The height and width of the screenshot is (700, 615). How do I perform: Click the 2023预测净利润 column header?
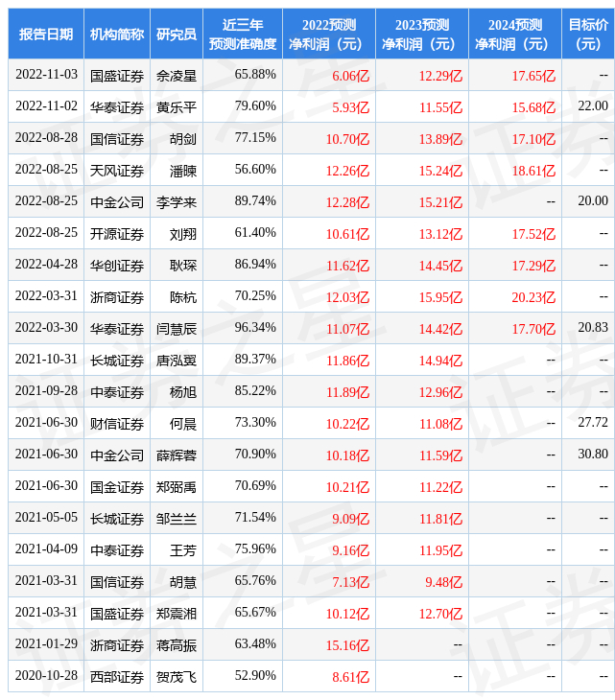pos(422,35)
